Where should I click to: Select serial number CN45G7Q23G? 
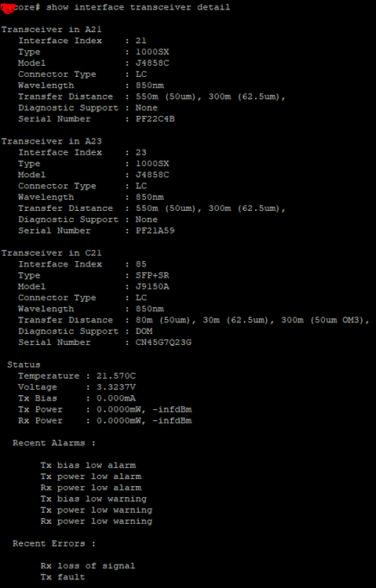tap(164, 343)
